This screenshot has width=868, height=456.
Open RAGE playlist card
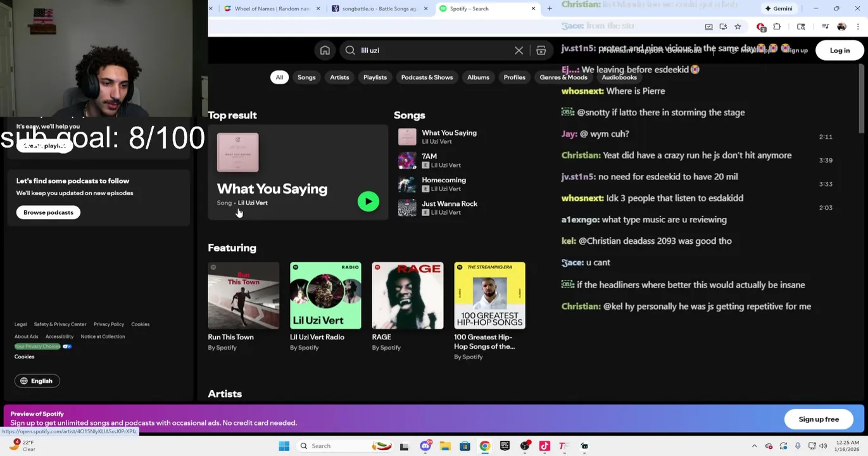click(x=407, y=307)
